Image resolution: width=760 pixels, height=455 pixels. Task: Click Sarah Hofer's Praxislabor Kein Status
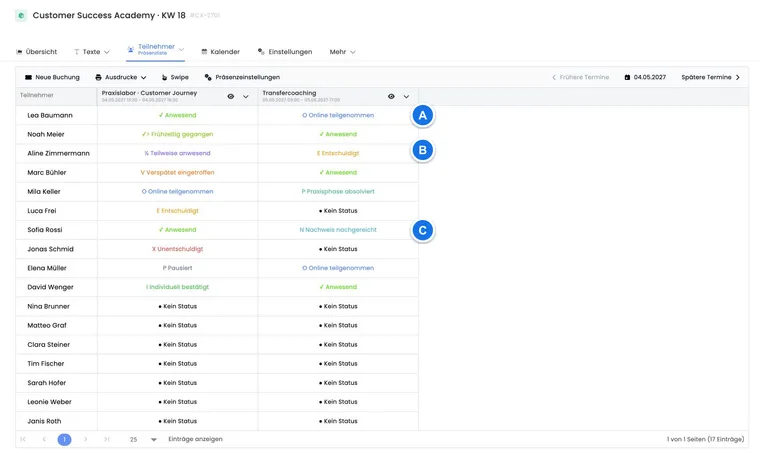click(x=177, y=383)
